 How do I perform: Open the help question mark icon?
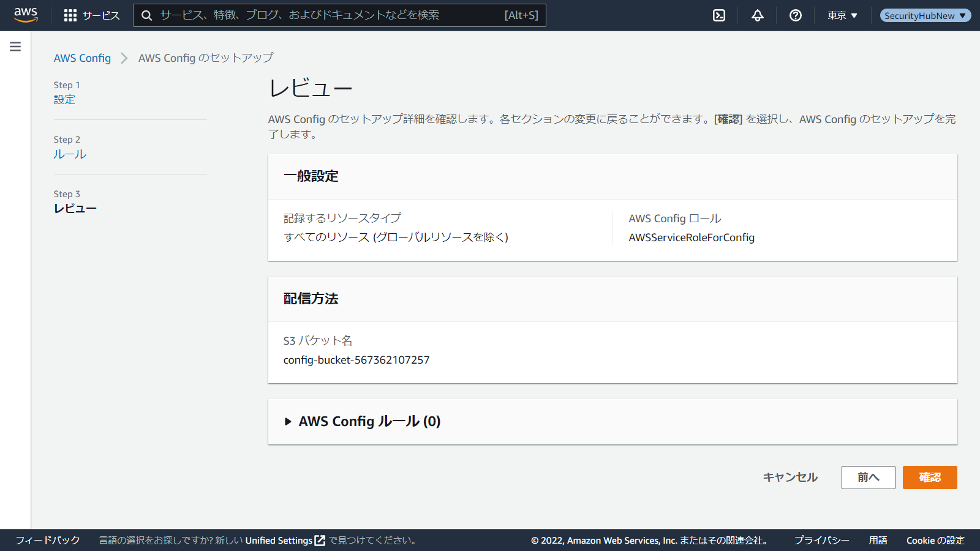[796, 15]
